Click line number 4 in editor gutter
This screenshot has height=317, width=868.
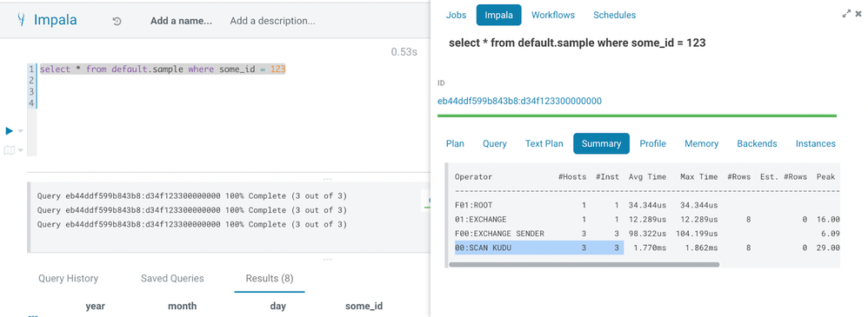point(31,102)
